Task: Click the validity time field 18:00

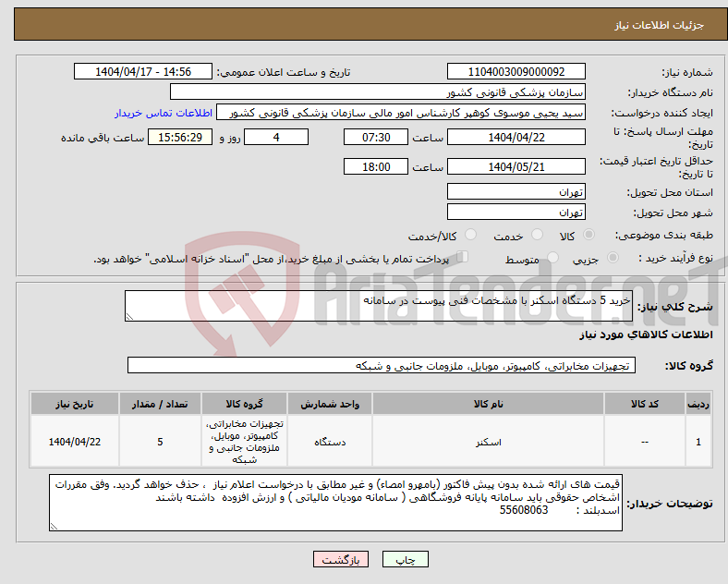Action: 376,166
